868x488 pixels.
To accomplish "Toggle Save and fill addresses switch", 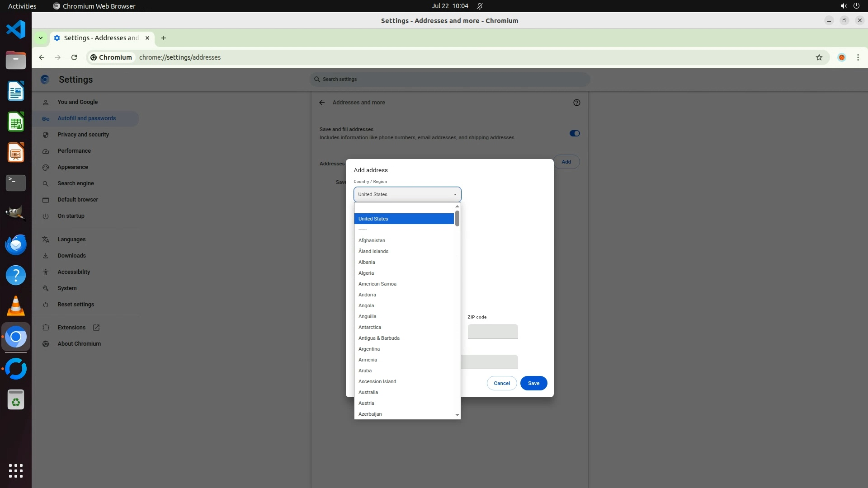I will click(574, 133).
